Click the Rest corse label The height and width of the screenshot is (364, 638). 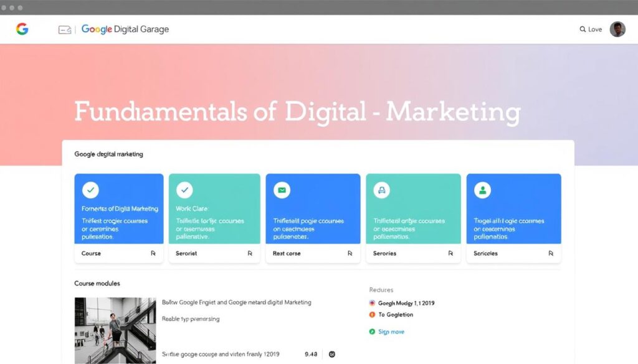pyautogui.click(x=287, y=253)
